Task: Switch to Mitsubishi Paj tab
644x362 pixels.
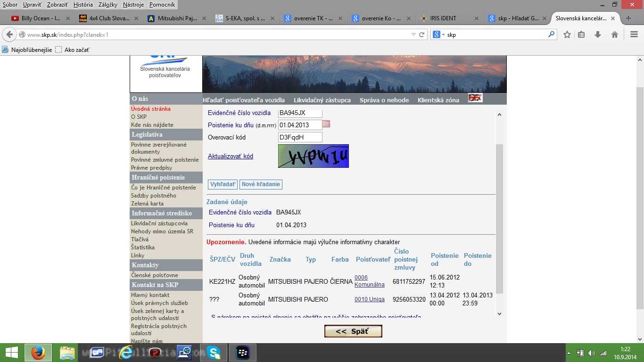Action: (177, 18)
